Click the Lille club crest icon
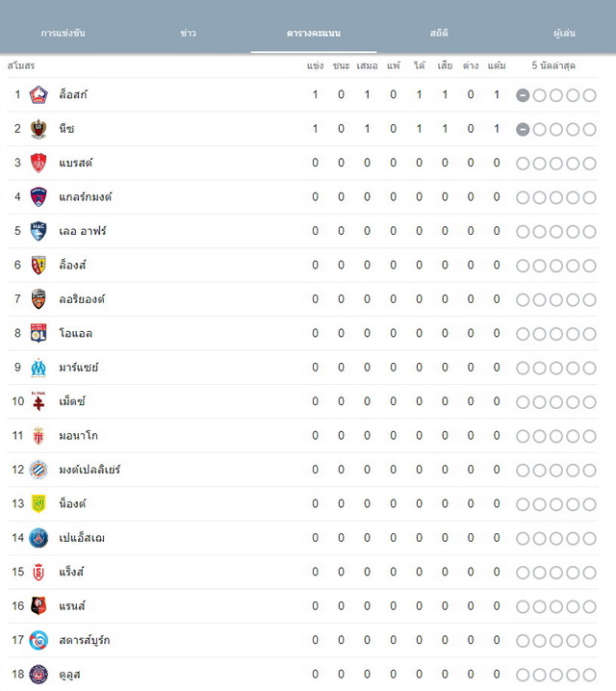The height and width of the screenshot is (691, 616). tap(38, 94)
